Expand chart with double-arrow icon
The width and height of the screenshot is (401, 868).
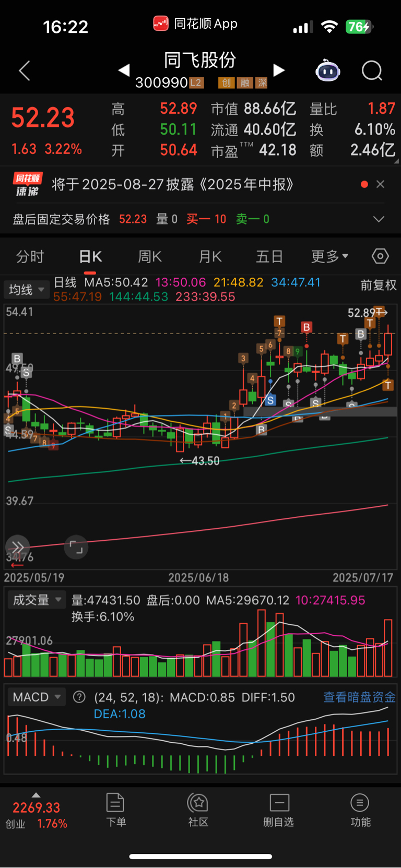[17, 546]
